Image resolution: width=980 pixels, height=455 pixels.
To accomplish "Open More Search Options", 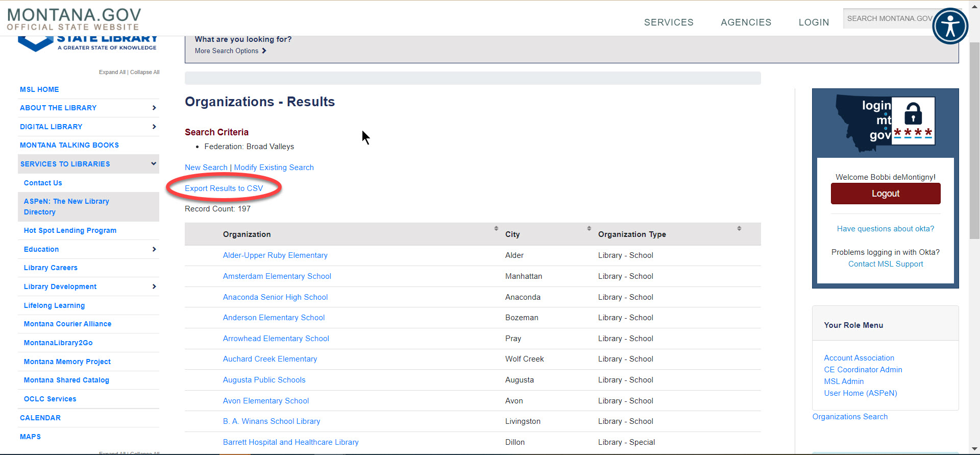I will pyautogui.click(x=230, y=51).
